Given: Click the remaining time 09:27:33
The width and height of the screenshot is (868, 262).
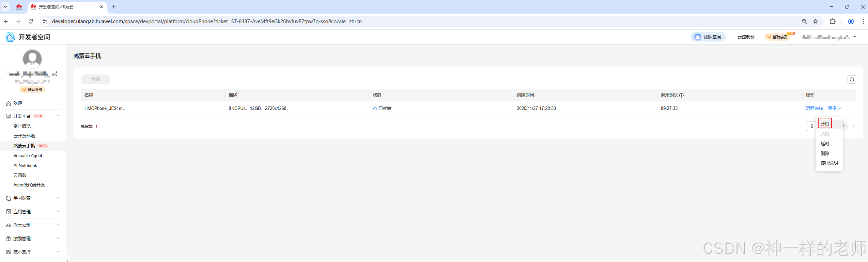Looking at the screenshot, I should tap(669, 108).
